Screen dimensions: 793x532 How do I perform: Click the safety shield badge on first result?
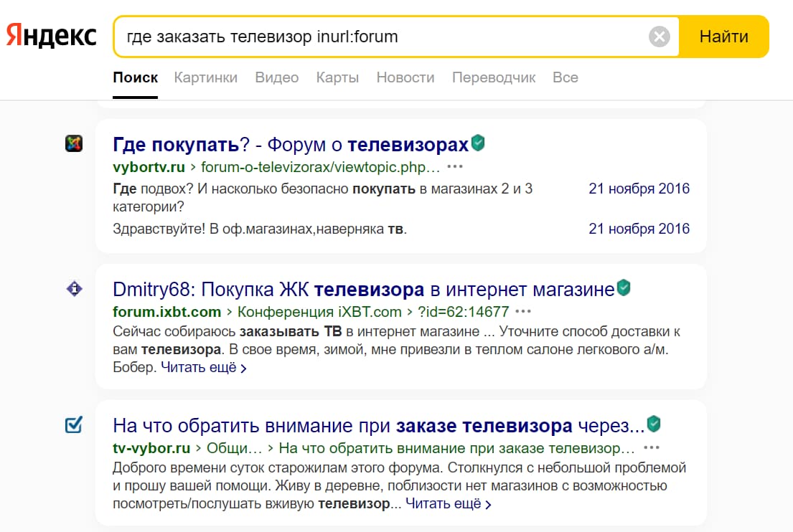475,143
